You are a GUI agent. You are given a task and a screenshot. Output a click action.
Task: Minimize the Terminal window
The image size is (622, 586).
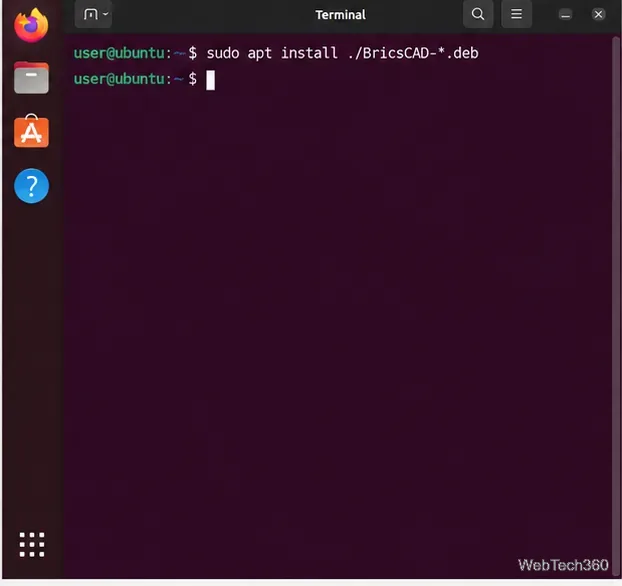(x=565, y=15)
